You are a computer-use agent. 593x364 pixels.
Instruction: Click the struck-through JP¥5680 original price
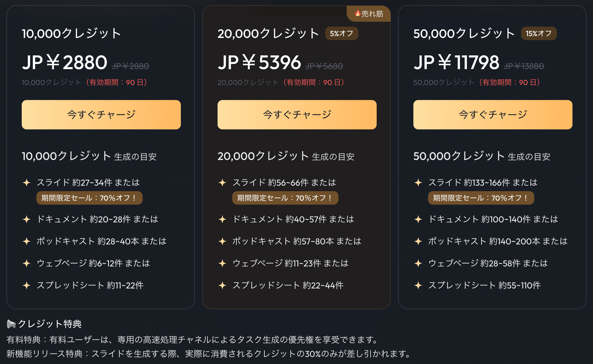[324, 66]
